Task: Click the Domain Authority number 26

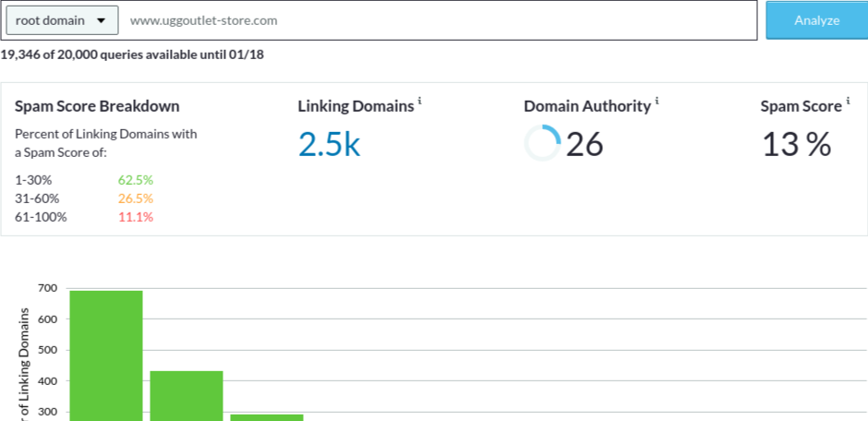Action: pyautogui.click(x=585, y=144)
